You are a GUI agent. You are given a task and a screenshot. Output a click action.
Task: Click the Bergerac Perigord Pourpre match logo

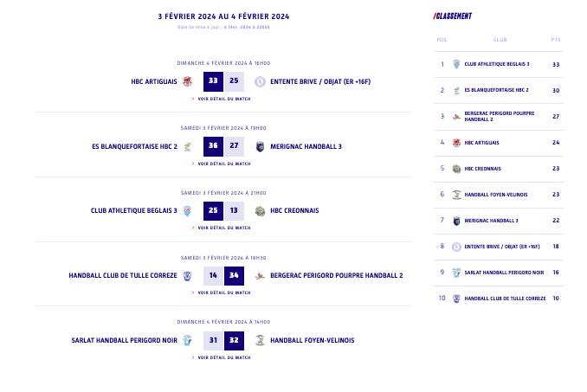(x=260, y=276)
